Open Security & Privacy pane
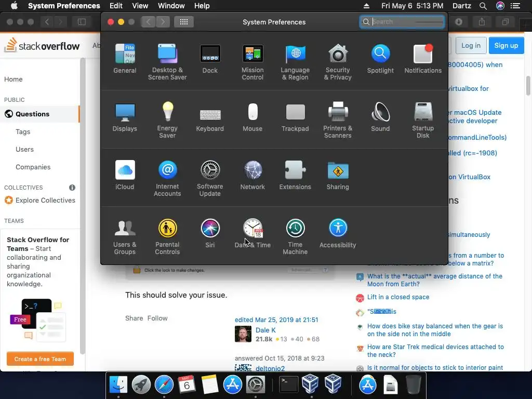This screenshot has height=399, width=532. (x=338, y=62)
